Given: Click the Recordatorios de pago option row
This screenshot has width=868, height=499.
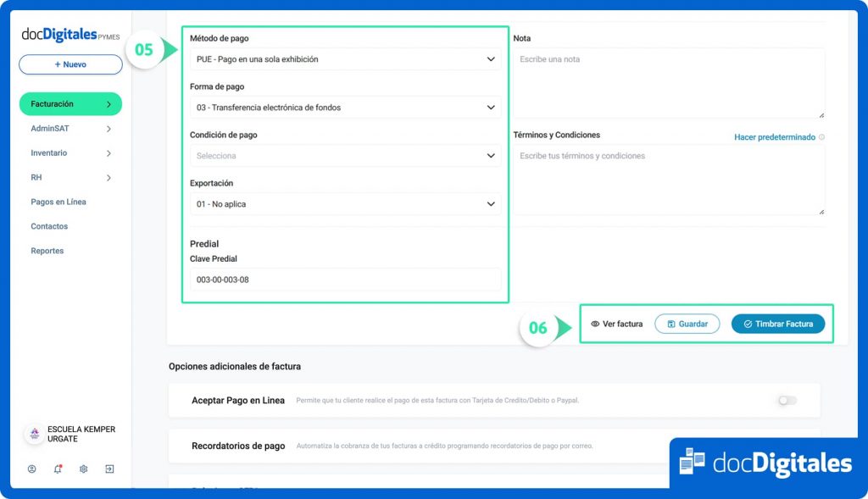Looking at the screenshot, I should [494, 446].
